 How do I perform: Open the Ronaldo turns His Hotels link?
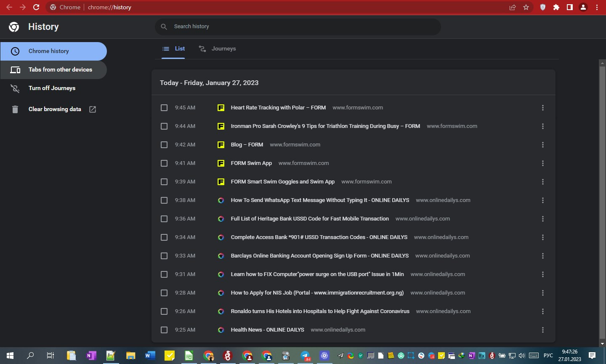[x=320, y=311]
